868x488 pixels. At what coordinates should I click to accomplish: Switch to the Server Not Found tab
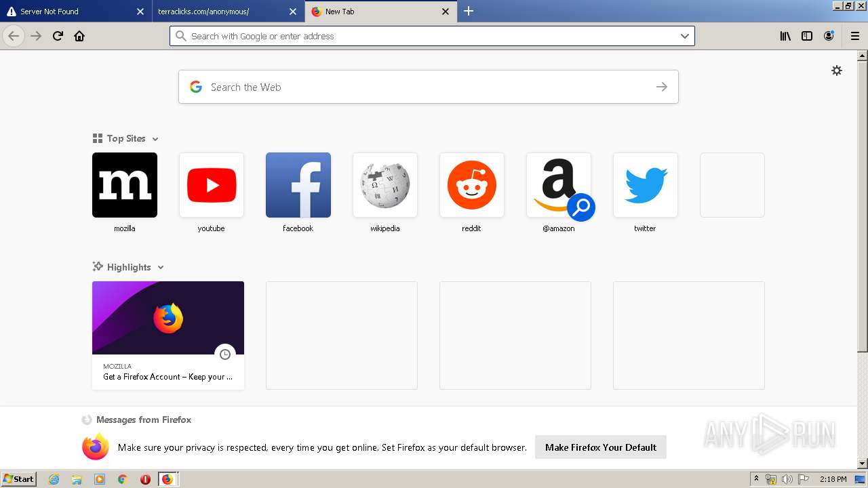click(75, 11)
